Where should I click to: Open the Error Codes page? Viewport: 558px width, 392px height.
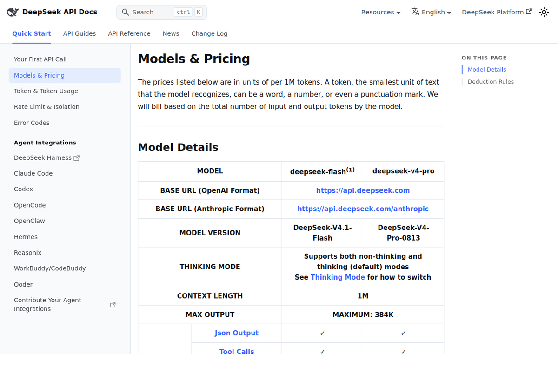[x=65, y=123]
